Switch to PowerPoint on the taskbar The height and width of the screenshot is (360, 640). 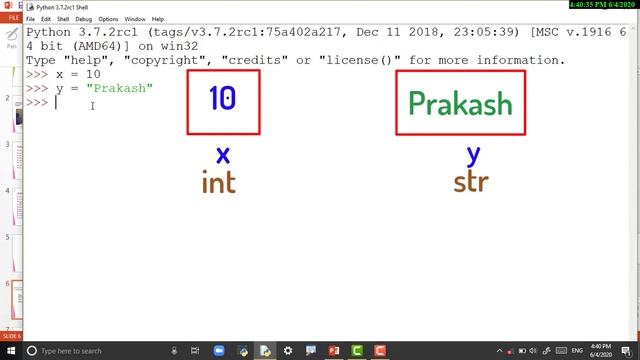[334, 351]
